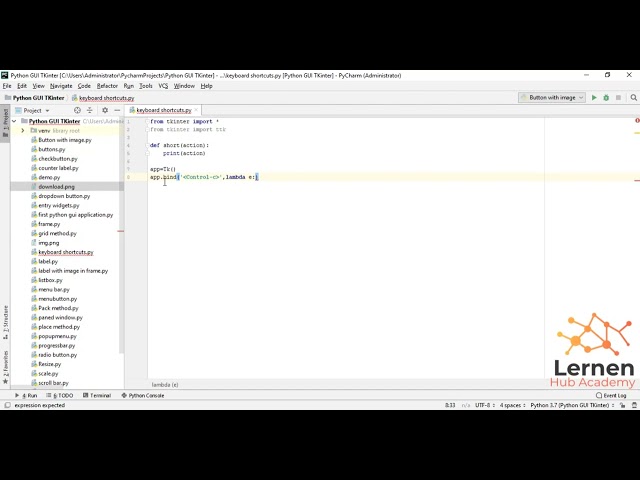Expand the venv library root folder
The height and width of the screenshot is (480, 640).
[23, 131]
